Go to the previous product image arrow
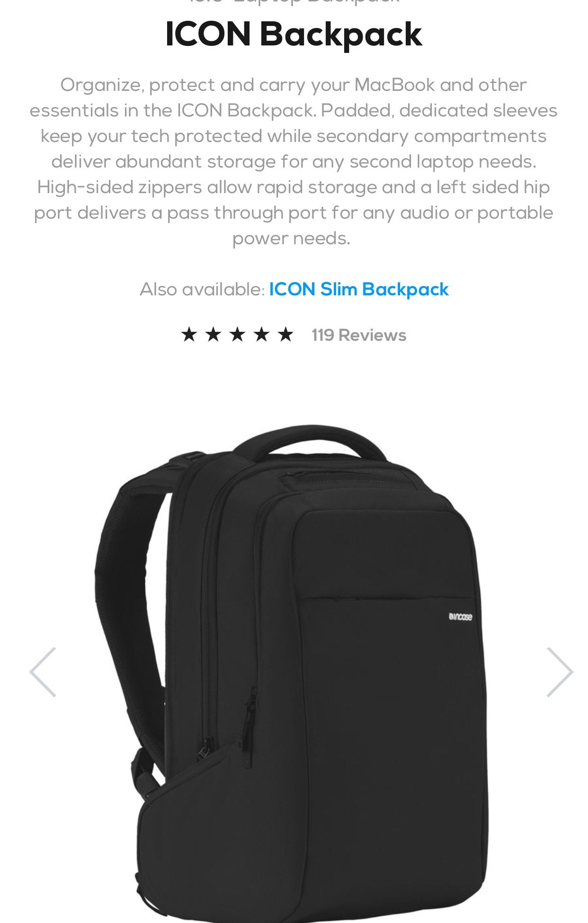The image size is (588, 923). point(43,672)
